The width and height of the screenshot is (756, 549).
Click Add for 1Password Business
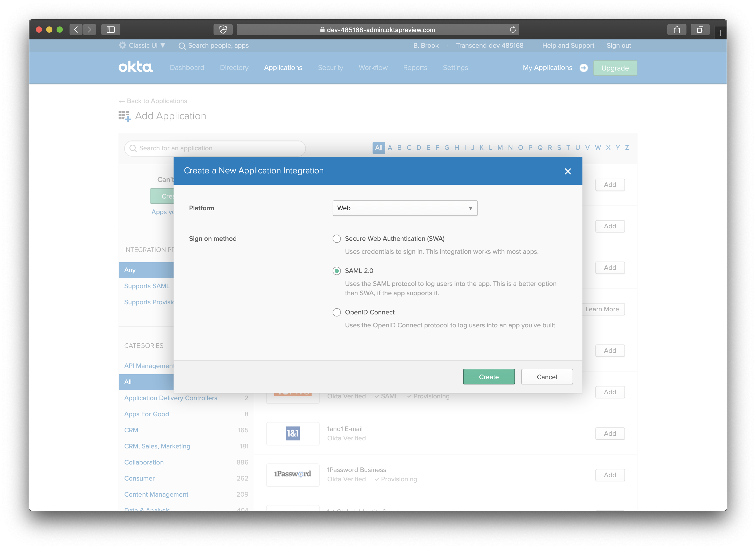tap(610, 475)
